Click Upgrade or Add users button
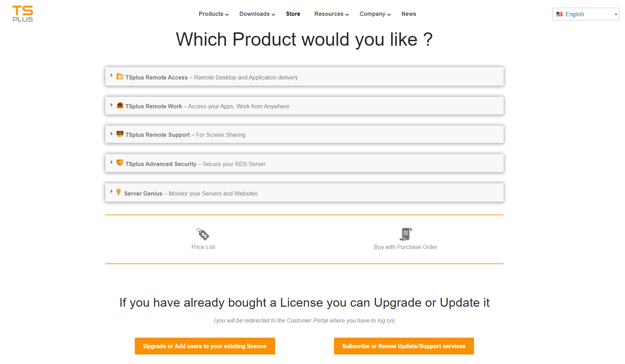625x364 pixels. [x=205, y=346]
